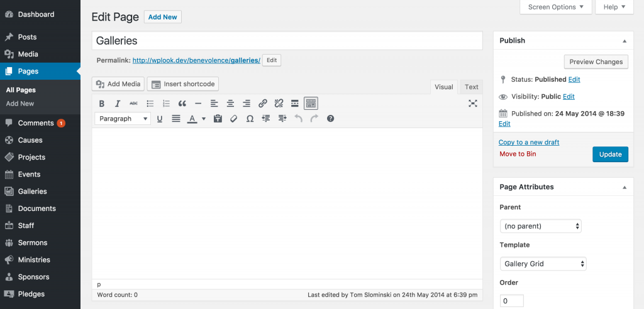
Task: Open keyboard shortcuts help icon
Action: point(330,119)
